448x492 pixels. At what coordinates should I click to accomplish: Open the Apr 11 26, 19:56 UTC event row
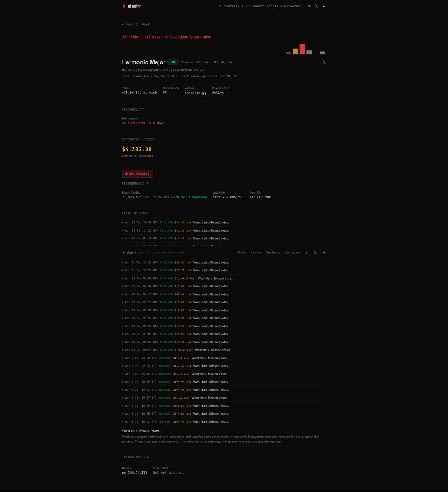[224, 262]
